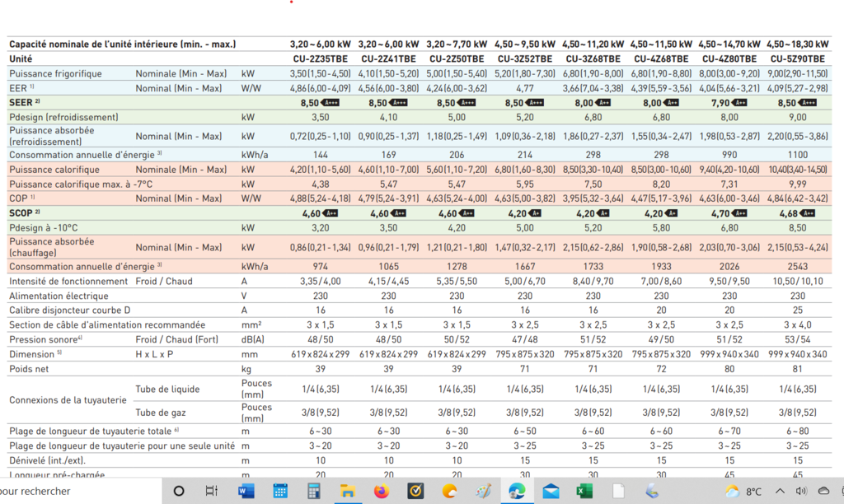Click the '3,20~7,70 kW' capacity value
Viewport: 844px width, 504px height.
click(457, 44)
